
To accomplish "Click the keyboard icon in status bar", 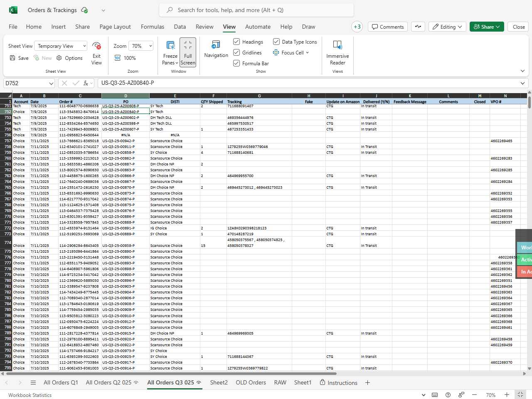I will [x=435, y=395].
